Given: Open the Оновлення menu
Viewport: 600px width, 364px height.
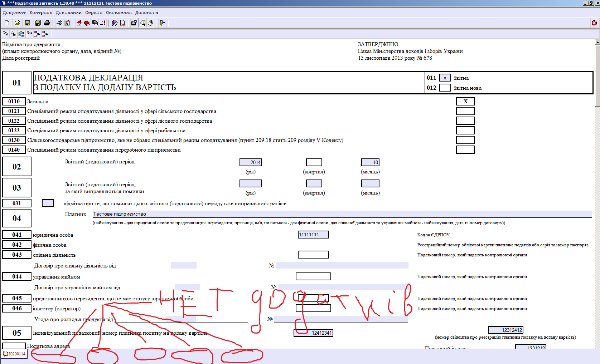Looking at the screenshot, I should 118,13.
